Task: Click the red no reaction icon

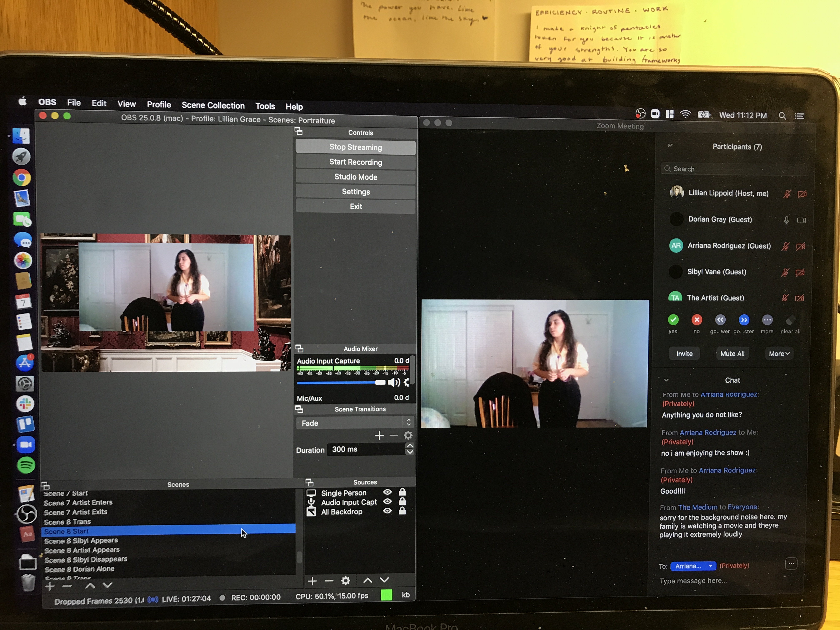Action: click(696, 320)
